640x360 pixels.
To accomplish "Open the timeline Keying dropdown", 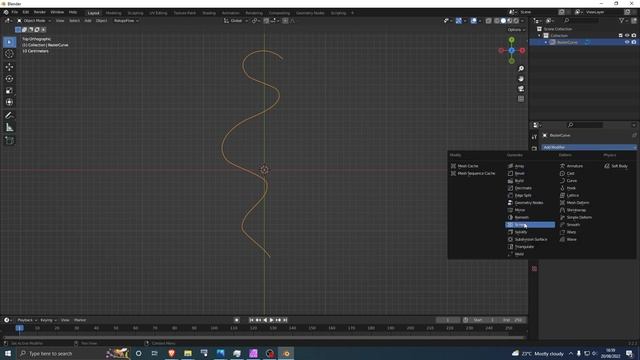I will coord(48,320).
